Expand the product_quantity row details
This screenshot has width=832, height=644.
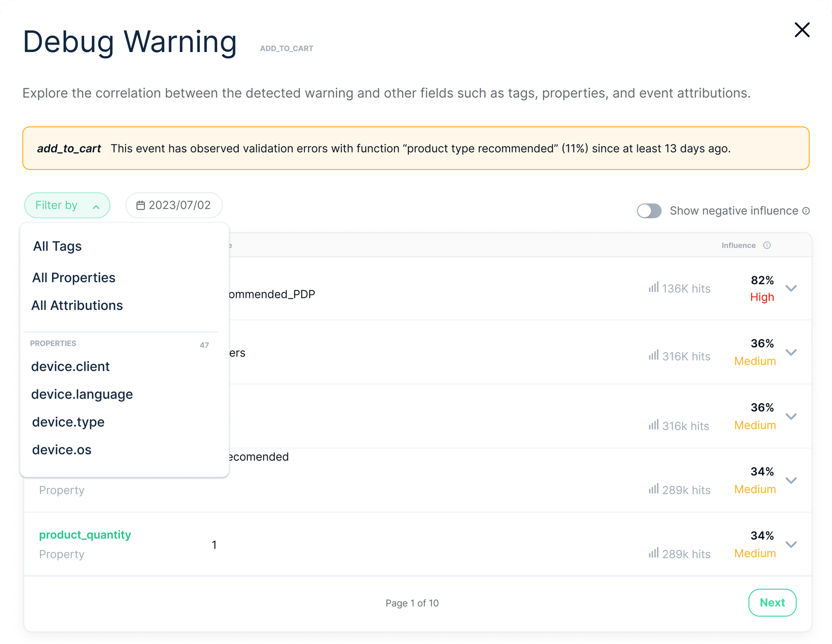click(791, 545)
